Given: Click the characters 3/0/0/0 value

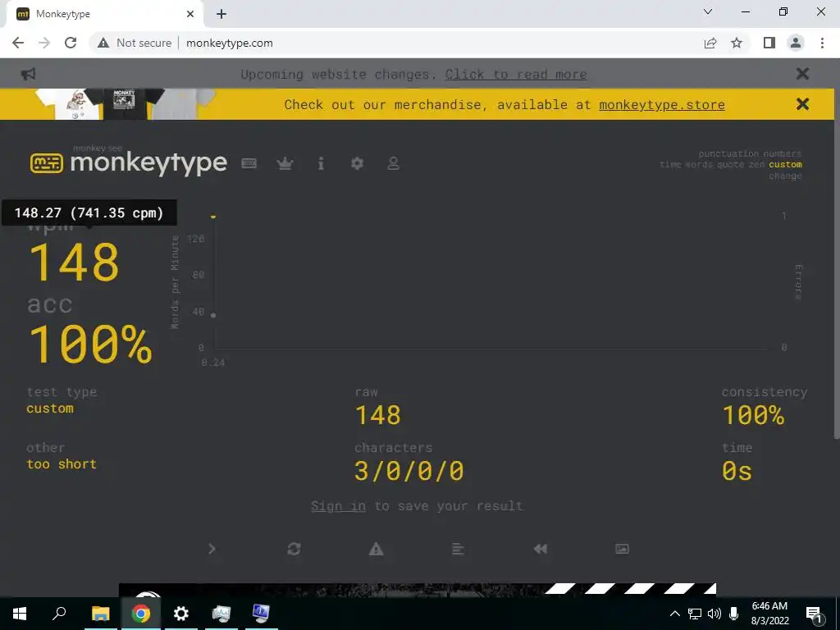Looking at the screenshot, I should [409, 471].
